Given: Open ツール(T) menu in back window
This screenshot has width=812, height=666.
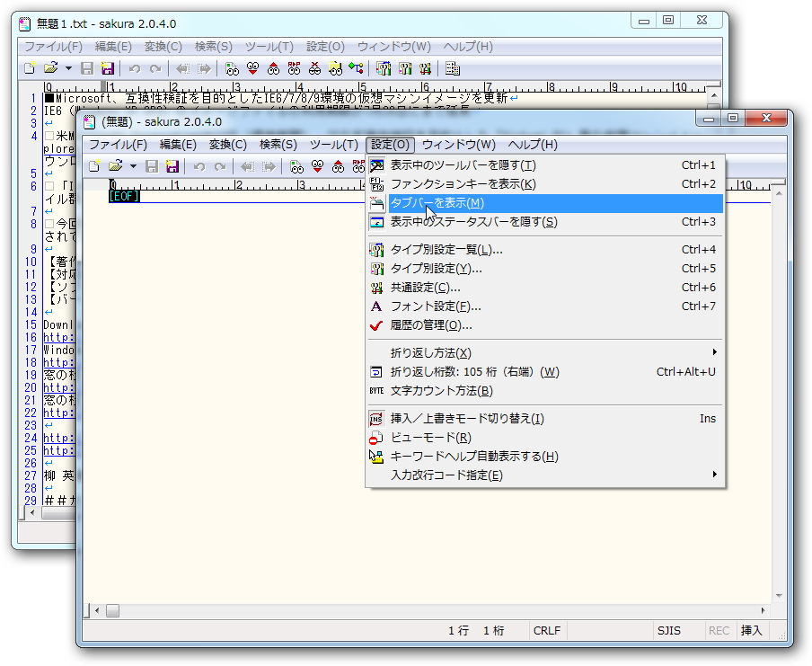Looking at the screenshot, I should click(x=269, y=47).
